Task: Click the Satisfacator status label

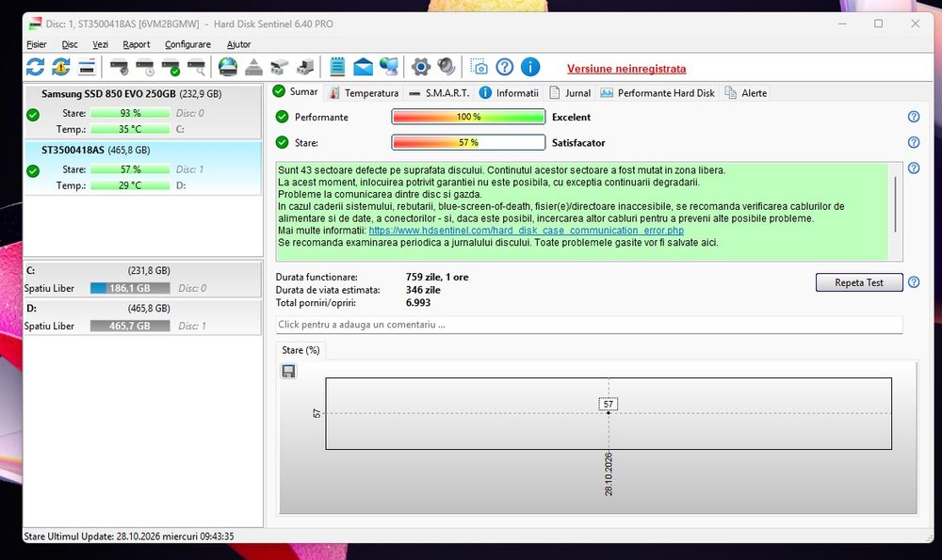Action: coord(578,143)
